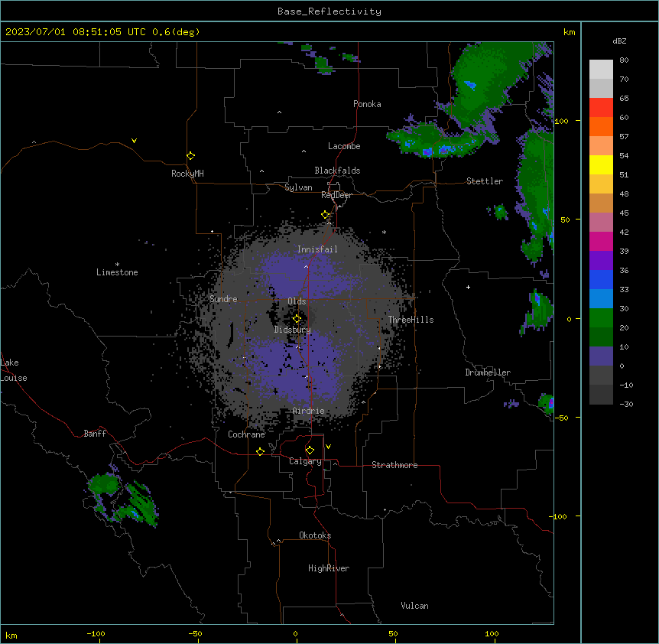Pick the red 60 dBZ legend swatch
The image size is (659, 644).
pos(601,108)
